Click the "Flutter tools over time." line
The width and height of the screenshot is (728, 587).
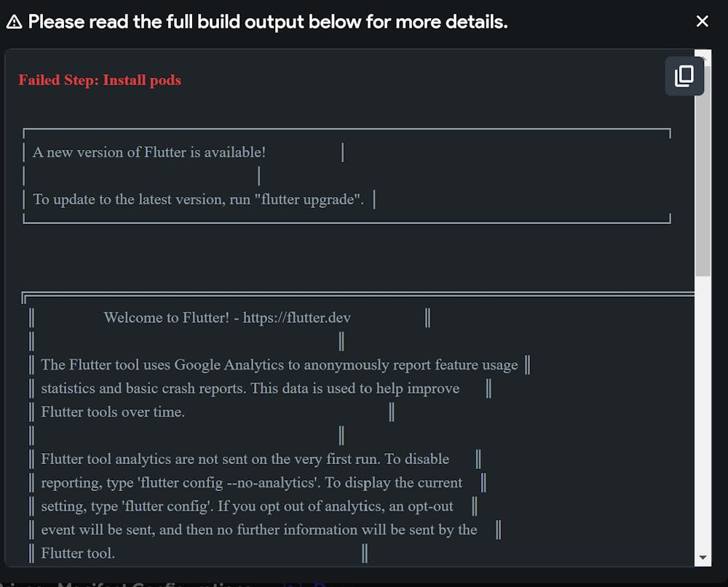click(x=113, y=412)
